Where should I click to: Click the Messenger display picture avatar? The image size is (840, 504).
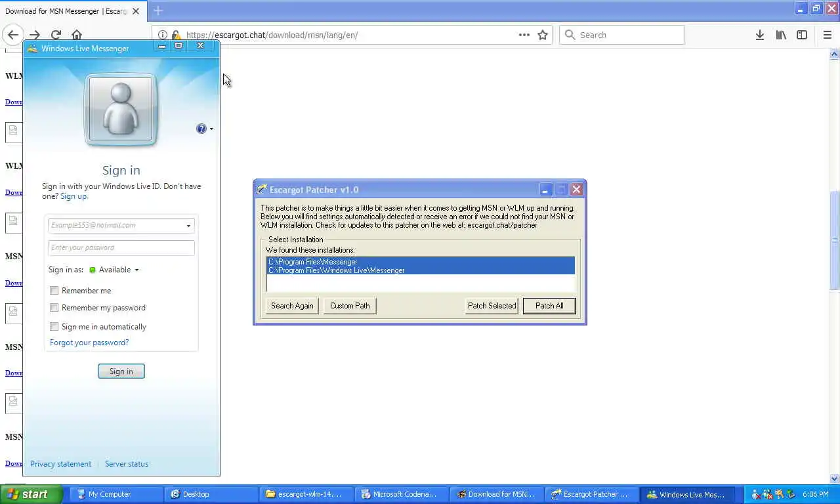tap(121, 108)
